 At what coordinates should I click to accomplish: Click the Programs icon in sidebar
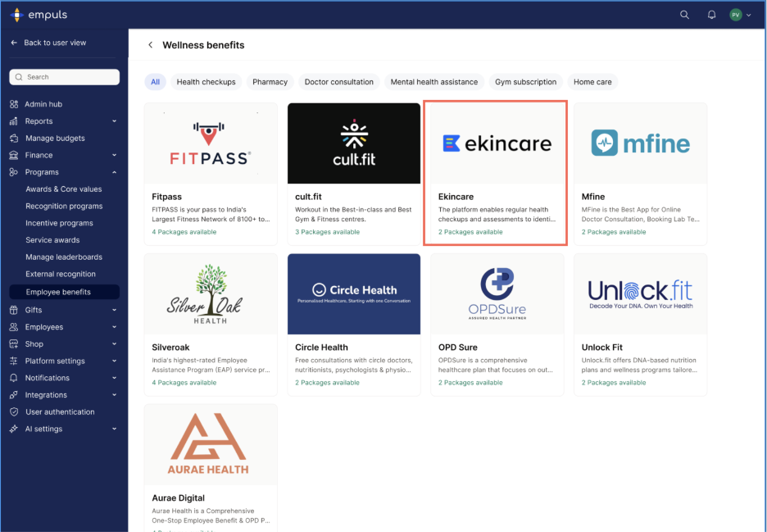(14, 172)
